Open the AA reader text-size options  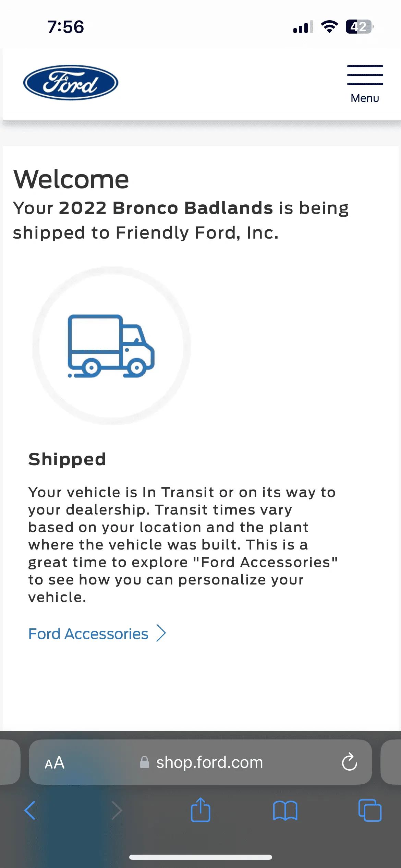54,762
